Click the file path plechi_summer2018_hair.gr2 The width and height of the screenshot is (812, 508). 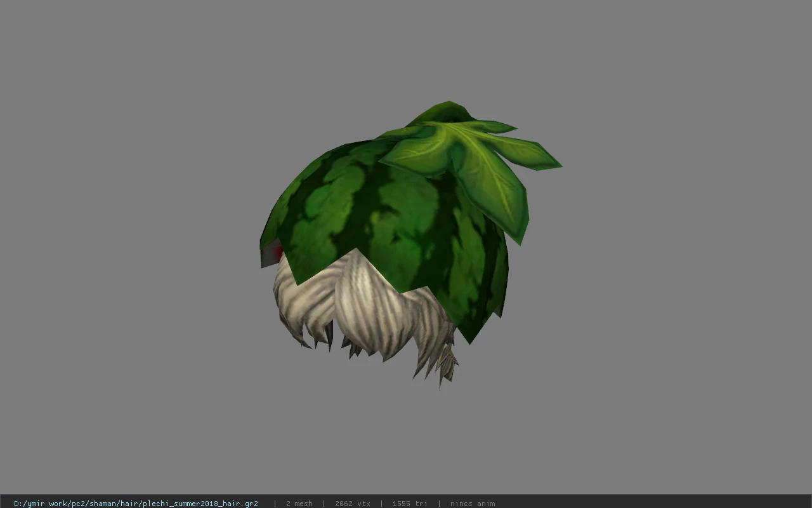pos(136,504)
